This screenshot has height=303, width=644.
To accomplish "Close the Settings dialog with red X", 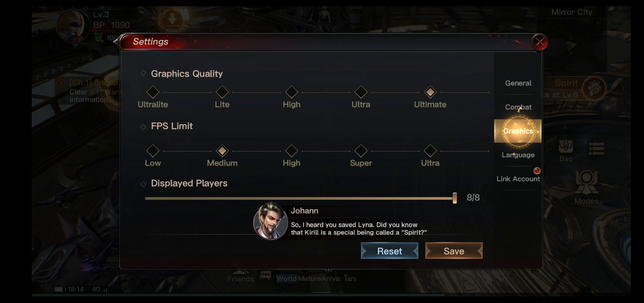I will 540,42.
